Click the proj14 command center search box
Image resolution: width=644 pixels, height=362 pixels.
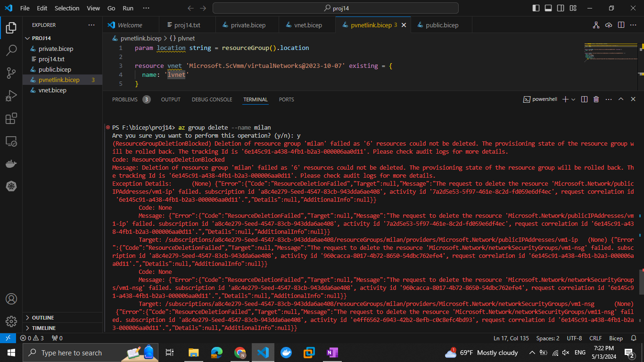[x=336, y=8]
